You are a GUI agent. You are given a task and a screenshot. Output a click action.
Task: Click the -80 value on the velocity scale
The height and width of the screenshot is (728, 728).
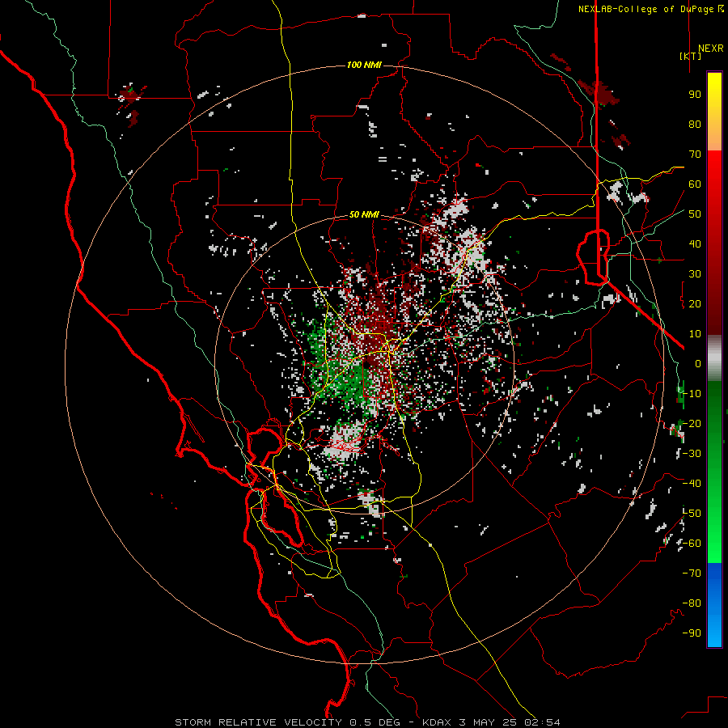click(692, 603)
